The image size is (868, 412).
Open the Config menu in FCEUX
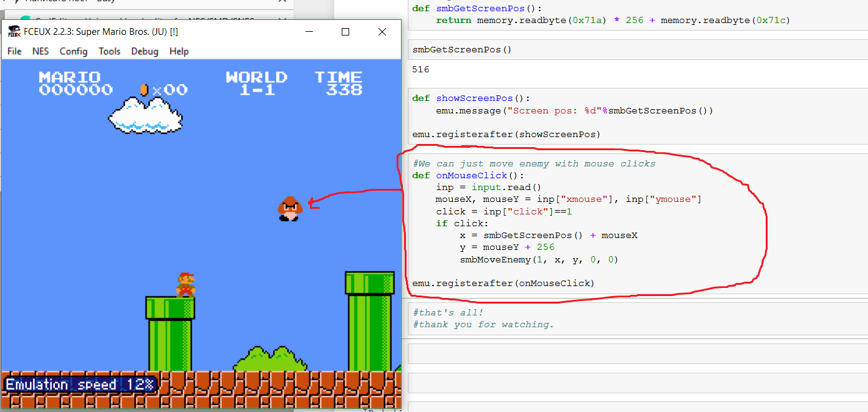pyautogui.click(x=74, y=51)
